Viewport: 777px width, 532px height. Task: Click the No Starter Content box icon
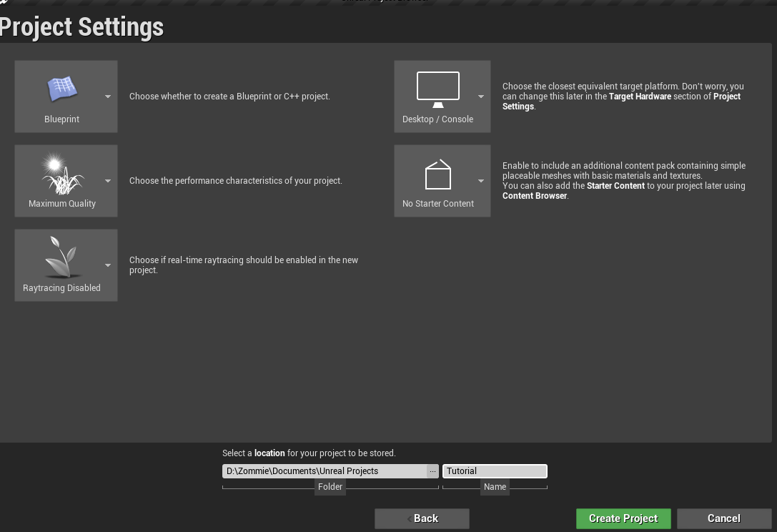(438, 174)
